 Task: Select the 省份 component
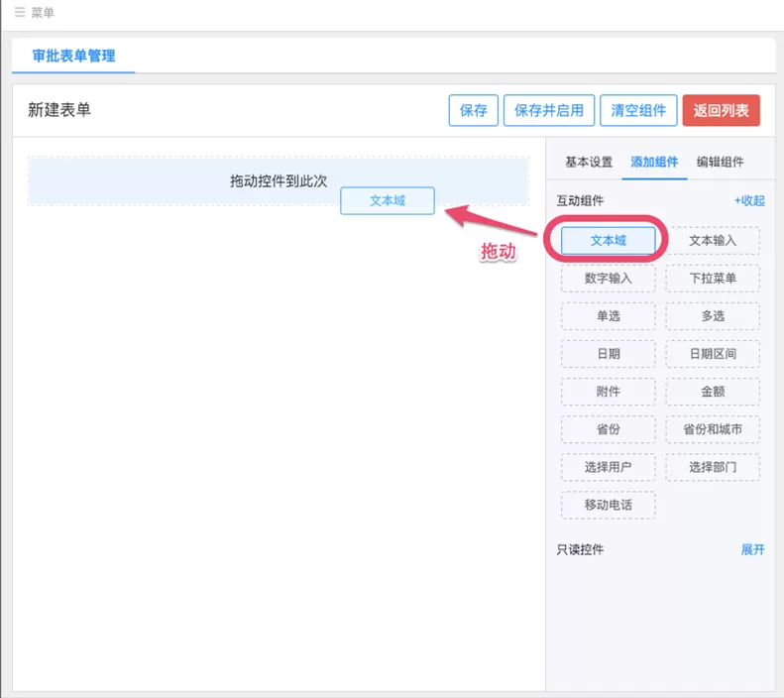click(608, 429)
